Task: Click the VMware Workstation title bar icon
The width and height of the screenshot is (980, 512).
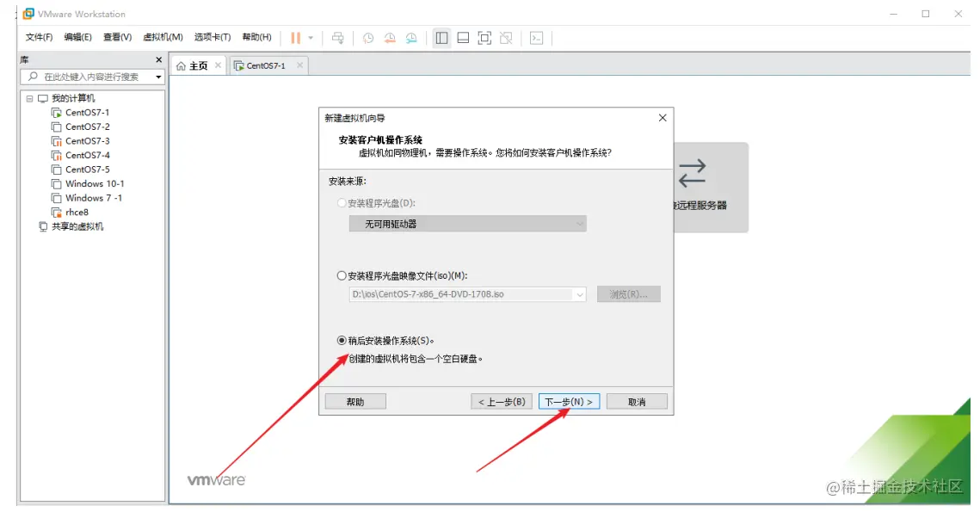Action: pos(28,13)
